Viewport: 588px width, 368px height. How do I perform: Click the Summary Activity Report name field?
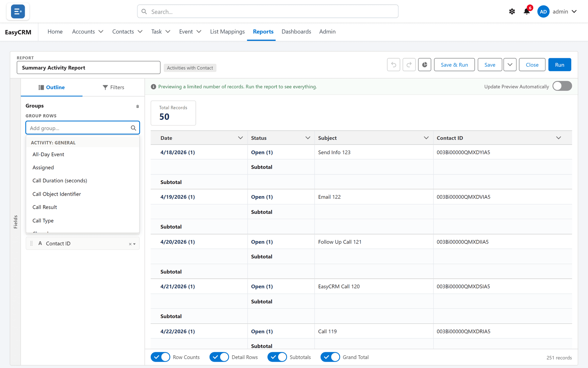(89, 68)
